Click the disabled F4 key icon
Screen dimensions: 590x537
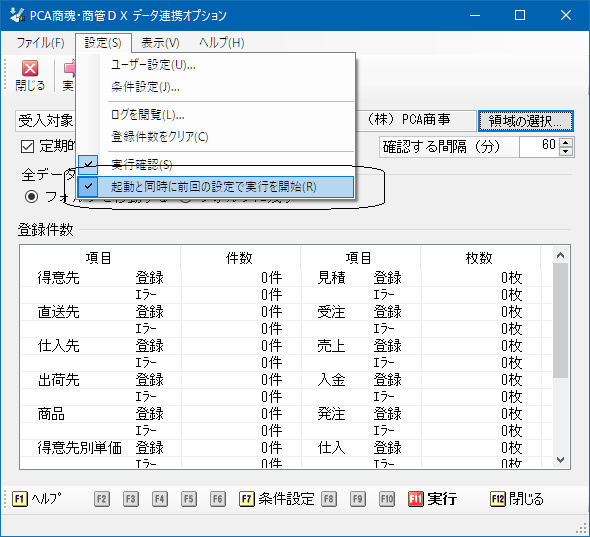[160, 499]
